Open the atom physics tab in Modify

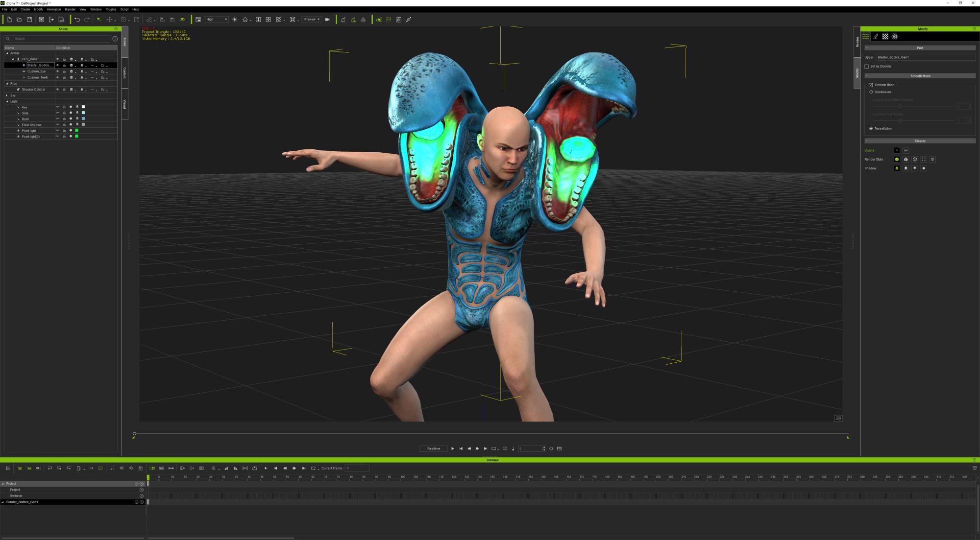point(895,37)
